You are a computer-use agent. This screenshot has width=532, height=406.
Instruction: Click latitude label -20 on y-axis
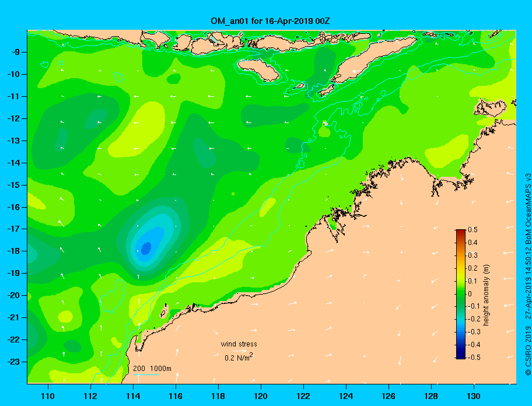pyautogui.click(x=13, y=295)
